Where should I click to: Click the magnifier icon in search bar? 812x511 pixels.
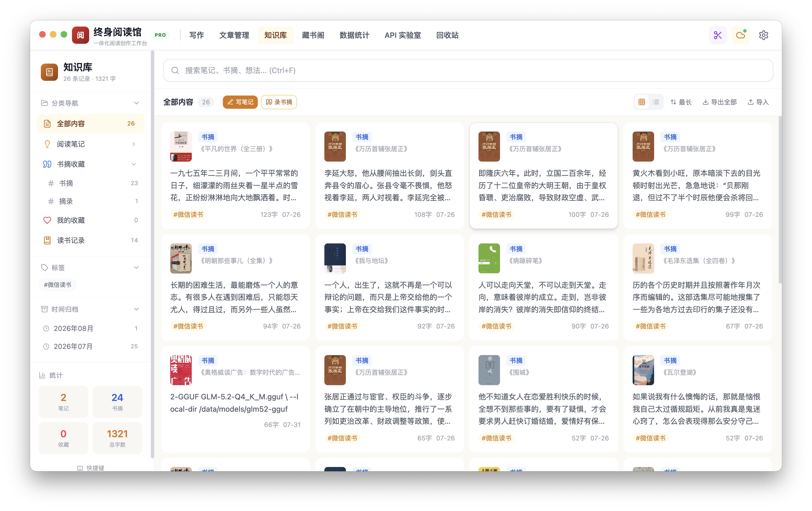[x=175, y=70]
